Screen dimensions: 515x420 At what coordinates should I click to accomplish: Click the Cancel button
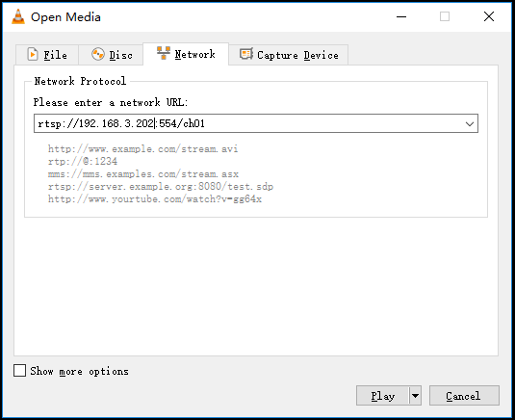pyautogui.click(x=464, y=396)
